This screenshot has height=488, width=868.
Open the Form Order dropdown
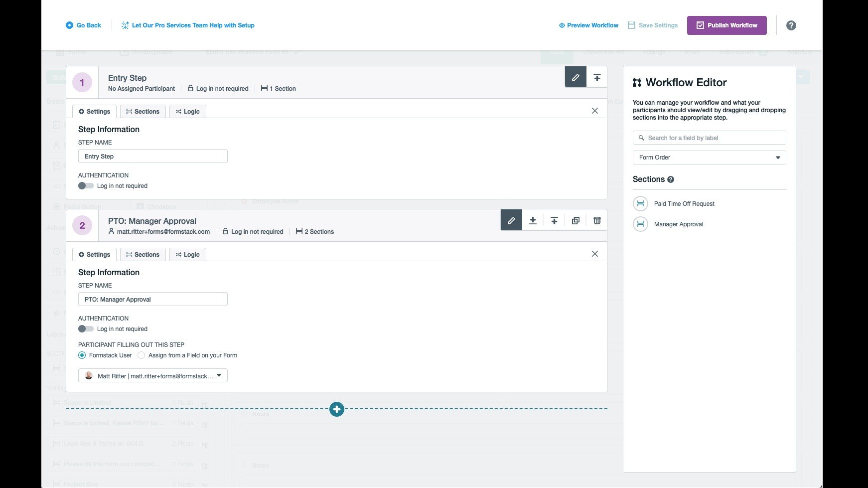pos(709,157)
